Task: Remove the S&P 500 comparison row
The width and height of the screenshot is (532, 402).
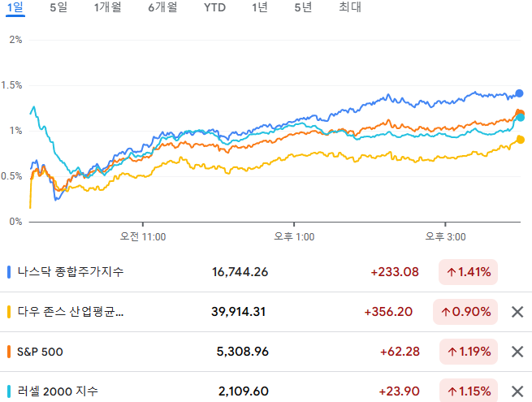Action: tap(517, 352)
